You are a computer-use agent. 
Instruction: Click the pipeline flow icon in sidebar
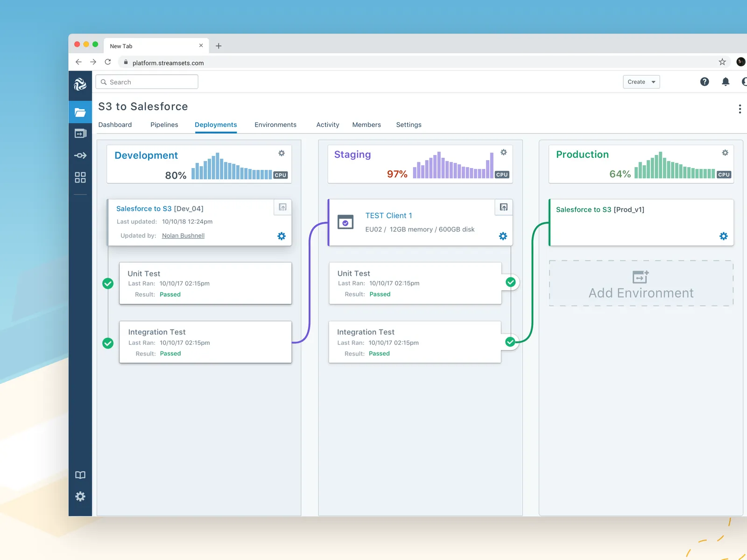[80, 155]
